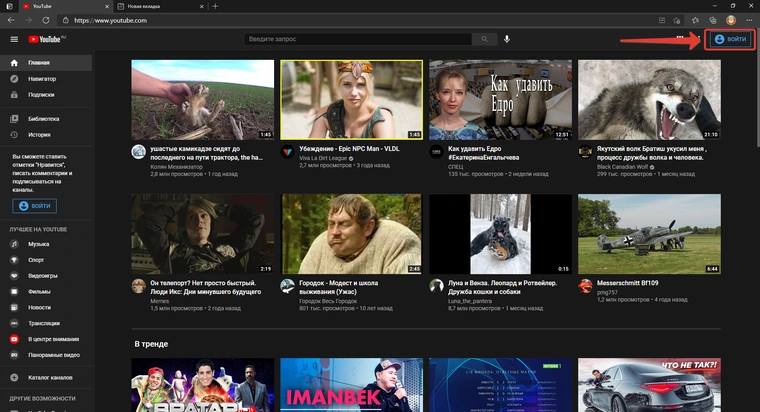Open Навигатор in the sidebar
The width and height of the screenshot is (760, 412).
[x=41, y=79]
